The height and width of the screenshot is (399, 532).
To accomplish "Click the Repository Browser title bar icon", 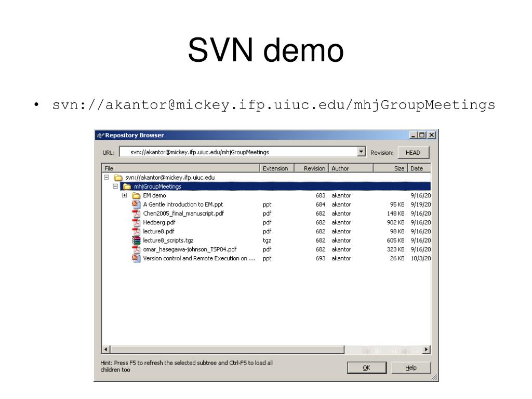I will [100, 135].
